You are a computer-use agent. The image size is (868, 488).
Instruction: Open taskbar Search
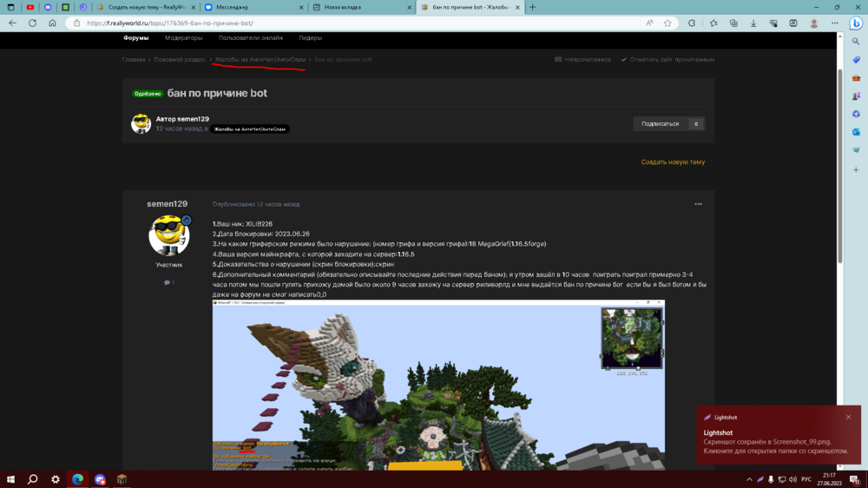(33, 479)
